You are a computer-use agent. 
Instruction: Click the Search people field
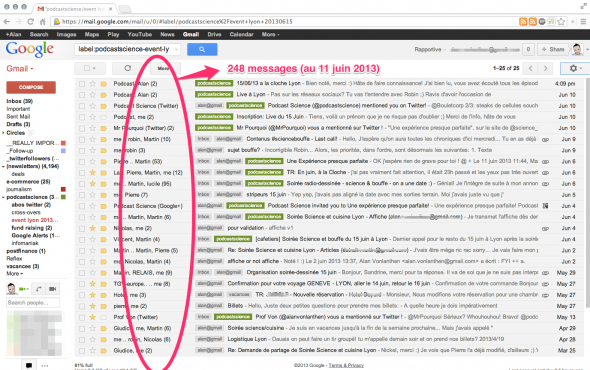coord(33,303)
